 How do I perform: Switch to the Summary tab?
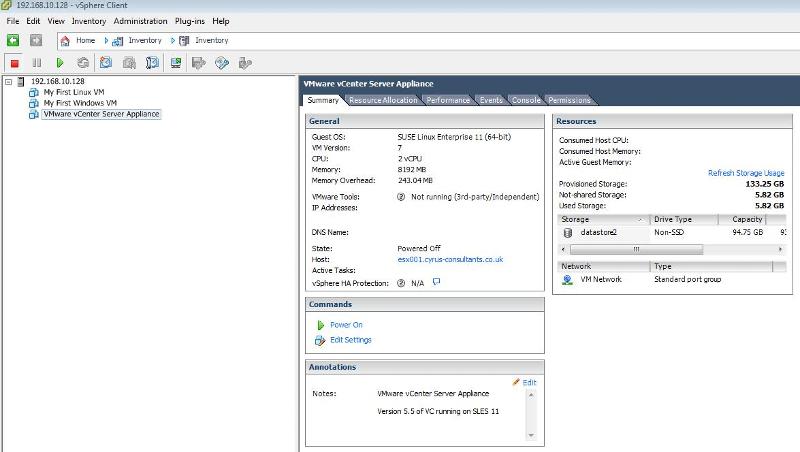(x=323, y=100)
